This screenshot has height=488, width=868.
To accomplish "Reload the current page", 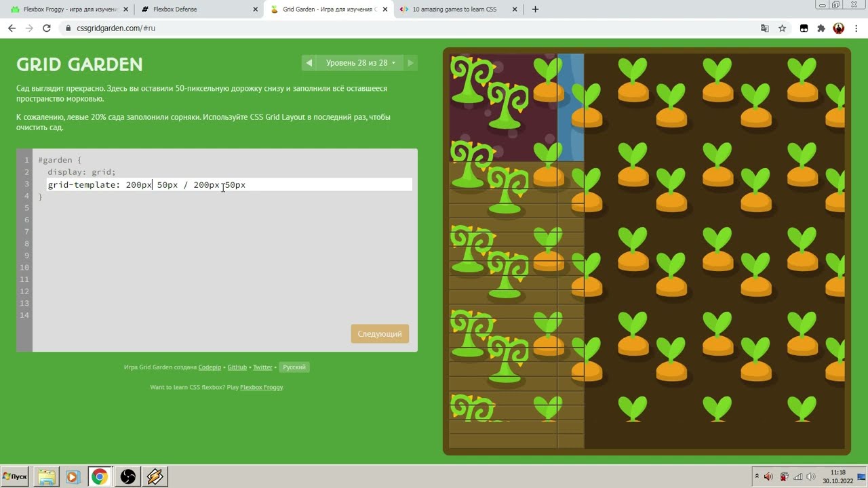I will click(47, 28).
